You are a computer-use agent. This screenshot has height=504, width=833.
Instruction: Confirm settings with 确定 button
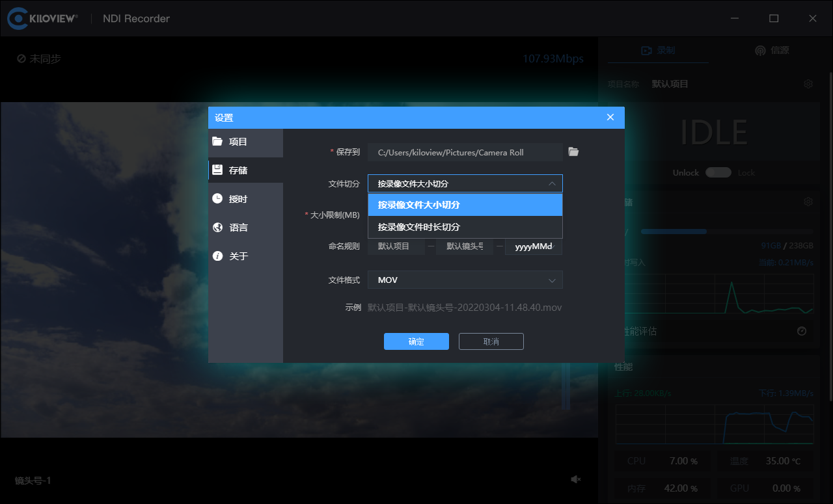(416, 341)
